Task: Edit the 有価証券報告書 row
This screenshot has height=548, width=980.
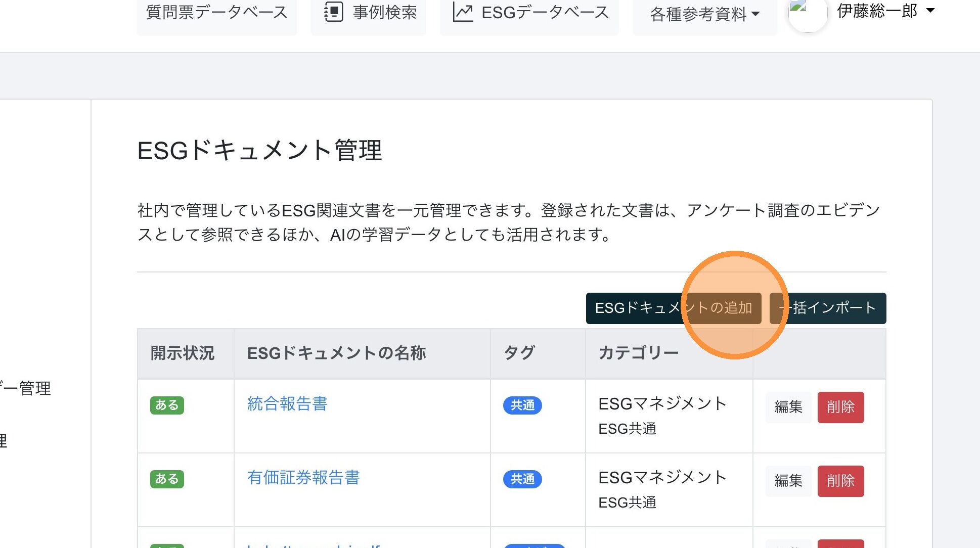Action: (788, 481)
